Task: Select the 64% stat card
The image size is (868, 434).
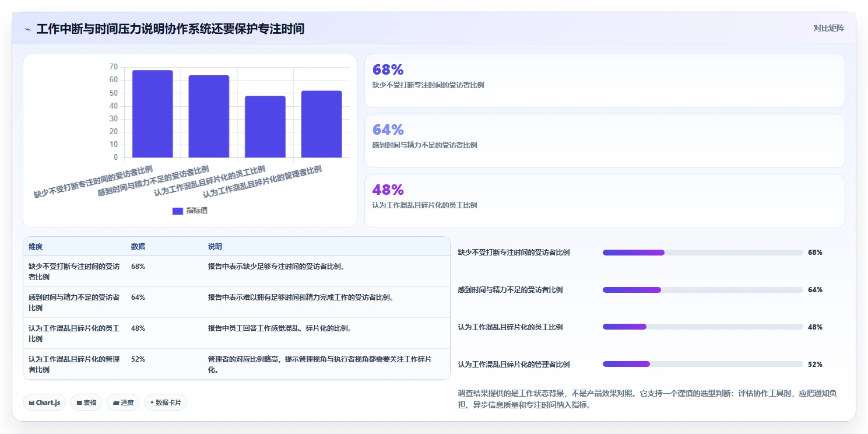Action: [x=605, y=141]
